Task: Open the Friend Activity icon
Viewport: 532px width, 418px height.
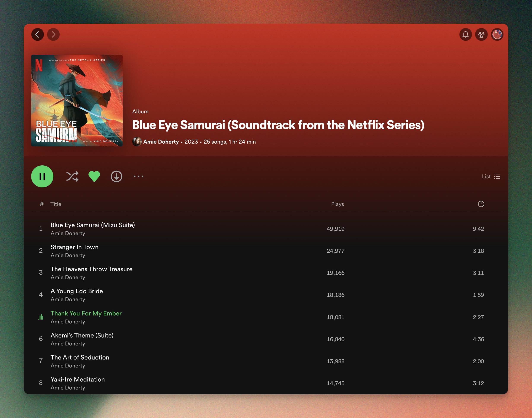Action: point(481,35)
